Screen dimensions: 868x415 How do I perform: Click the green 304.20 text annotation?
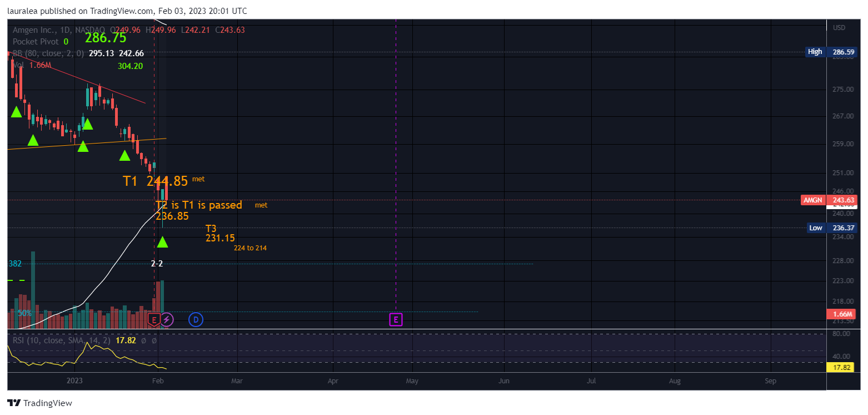[x=130, y=66]
